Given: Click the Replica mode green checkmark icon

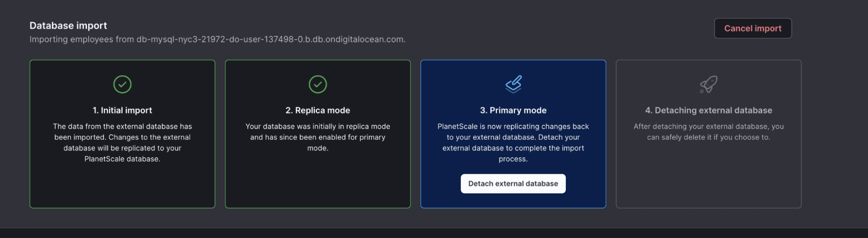Looking at the screenshot, I should (x=318, y=84).
